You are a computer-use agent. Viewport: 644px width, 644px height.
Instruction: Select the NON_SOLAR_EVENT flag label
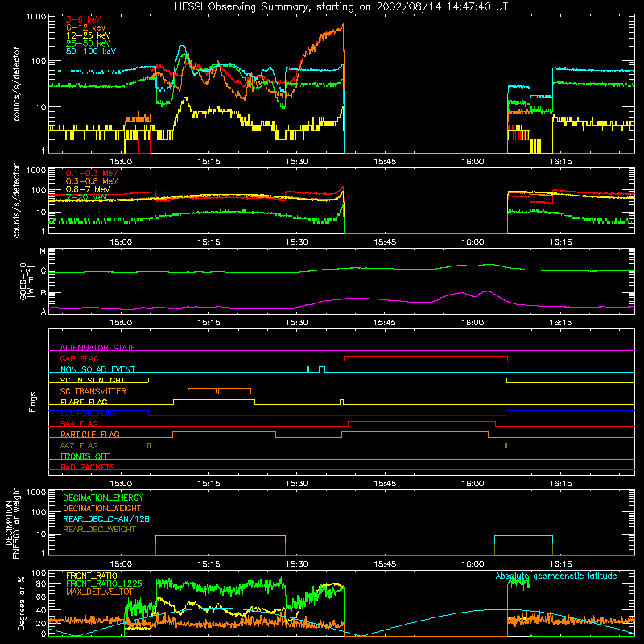(x=97, y=369)
